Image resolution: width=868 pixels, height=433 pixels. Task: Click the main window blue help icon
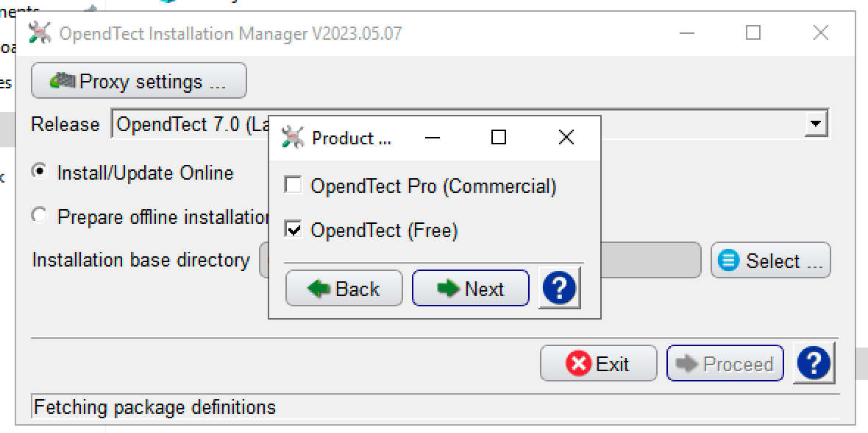point(814,363)
